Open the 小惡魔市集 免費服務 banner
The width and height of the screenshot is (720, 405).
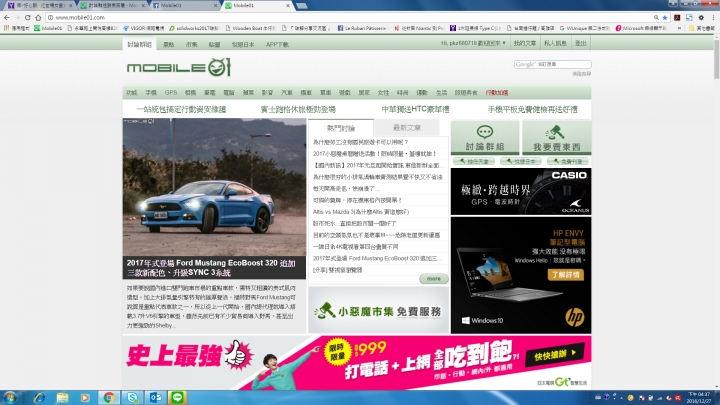coord(378,310)
